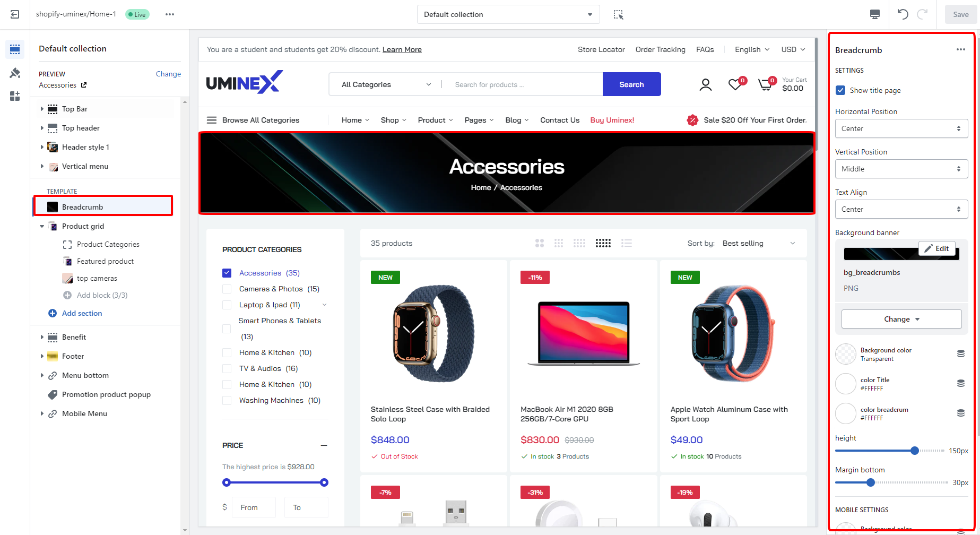The height and width of the screenshot is (535, 980).
Task: Click the Edit background banner button
Action: pyautogui.click(x=937, y=248)
